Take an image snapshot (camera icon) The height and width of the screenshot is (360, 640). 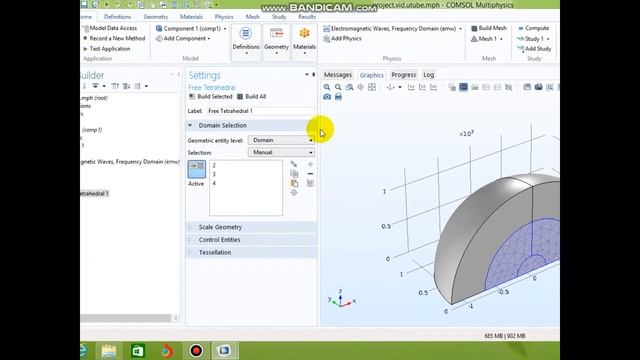pos(327,97)
